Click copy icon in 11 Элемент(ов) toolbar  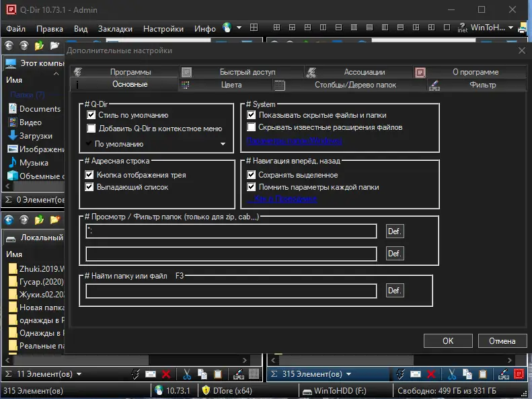(202, 374)
